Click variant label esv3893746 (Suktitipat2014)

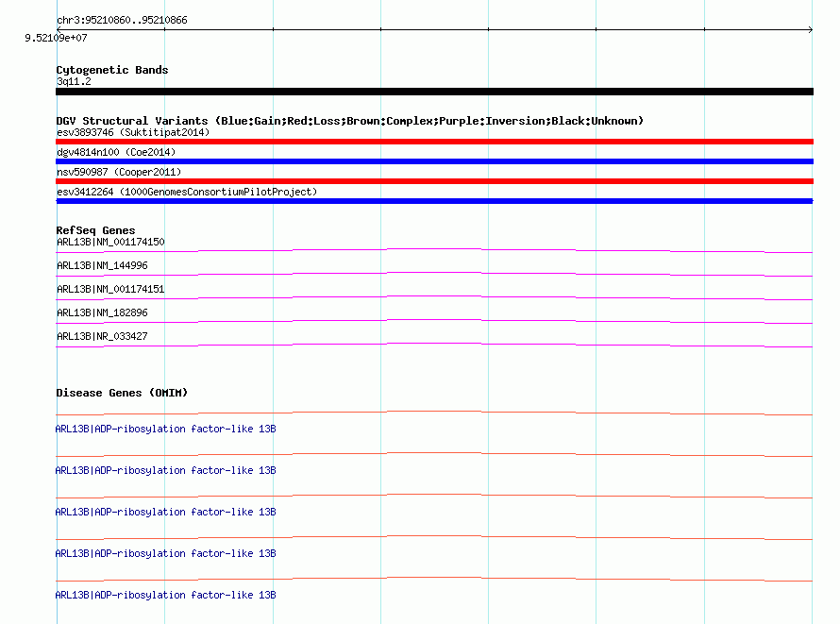[x=133, y=132]
